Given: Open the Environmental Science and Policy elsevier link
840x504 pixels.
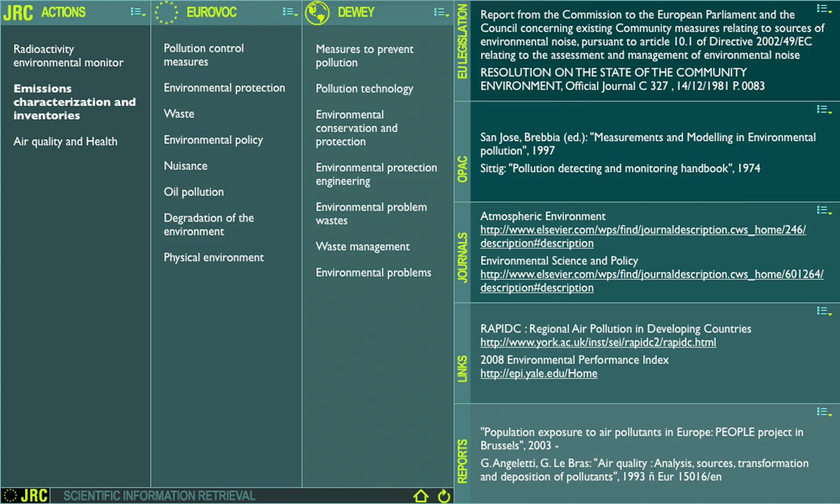Looking at the screenshot, I should coord(652,281).
